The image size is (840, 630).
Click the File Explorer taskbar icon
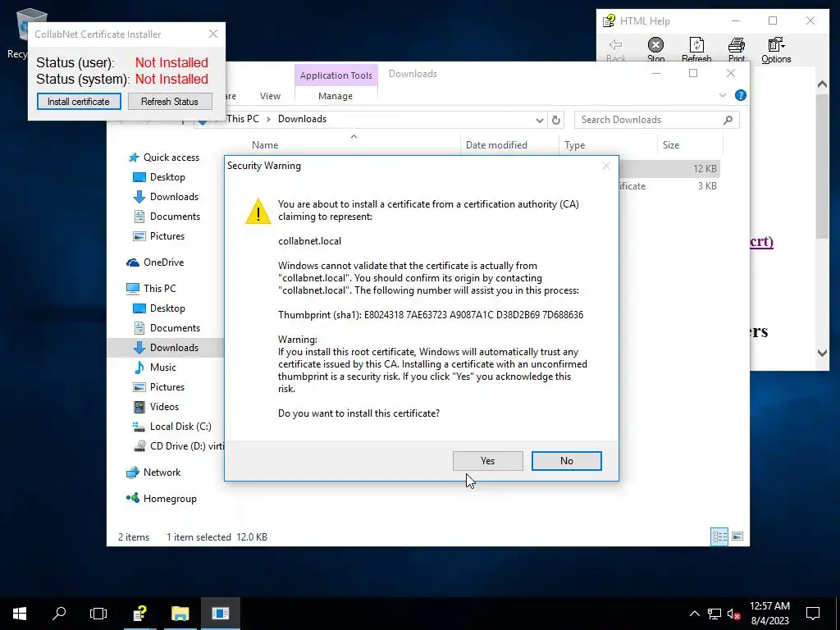tap(180, 614)
